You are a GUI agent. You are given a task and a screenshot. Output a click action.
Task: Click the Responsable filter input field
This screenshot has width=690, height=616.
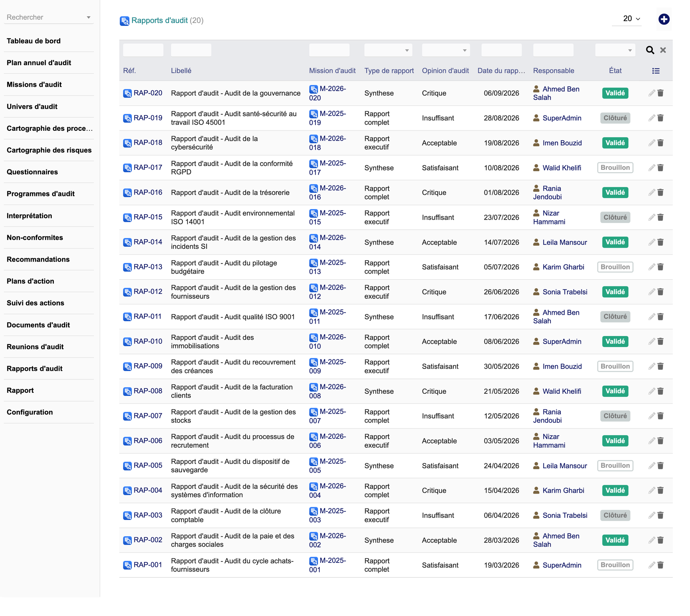(553, 50)
